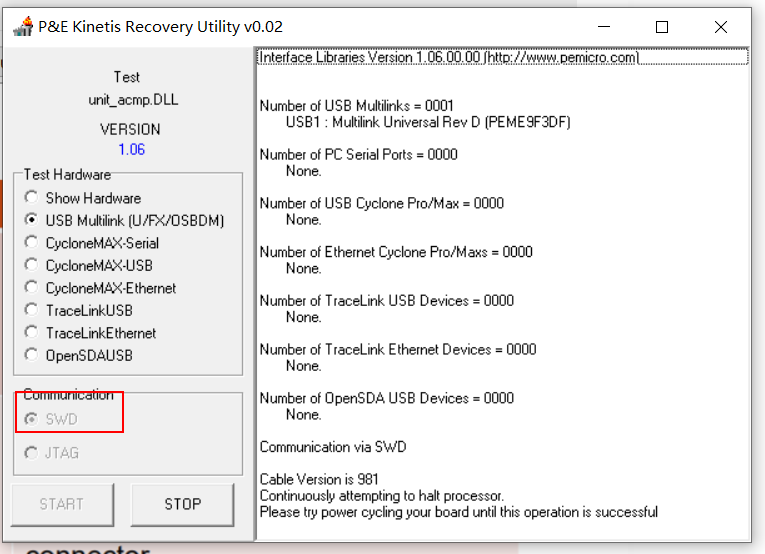Click the Interface Libraries Version line

click(x=503, y=57)
